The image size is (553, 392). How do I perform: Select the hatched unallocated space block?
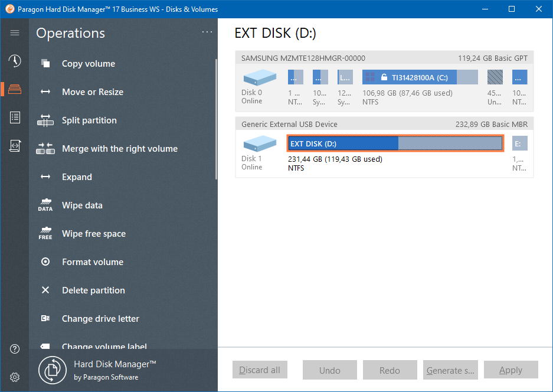[x=495, y=77]
